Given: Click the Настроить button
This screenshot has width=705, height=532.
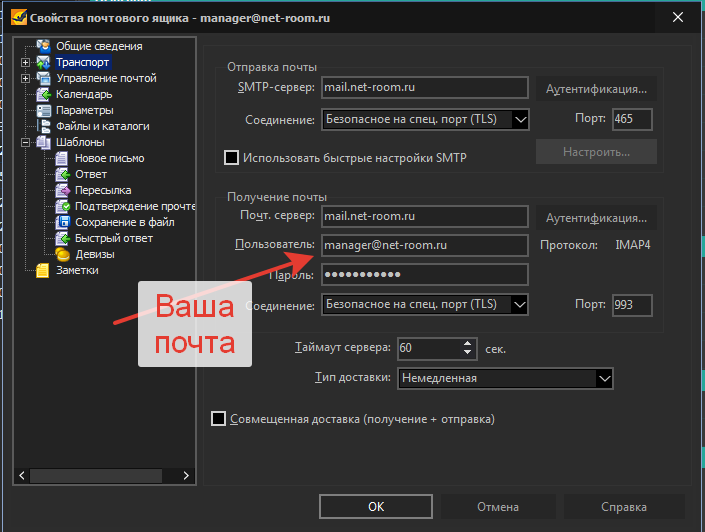Looking at the screenshot, I should pyautogui.click(x=596, y=152).
